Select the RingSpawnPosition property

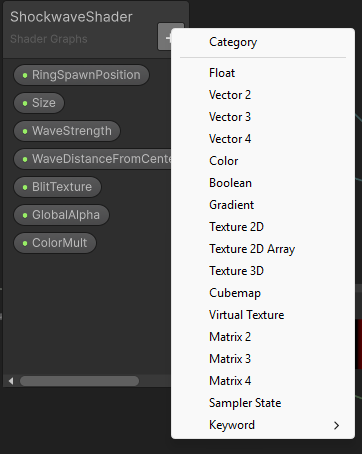(81, 75)
